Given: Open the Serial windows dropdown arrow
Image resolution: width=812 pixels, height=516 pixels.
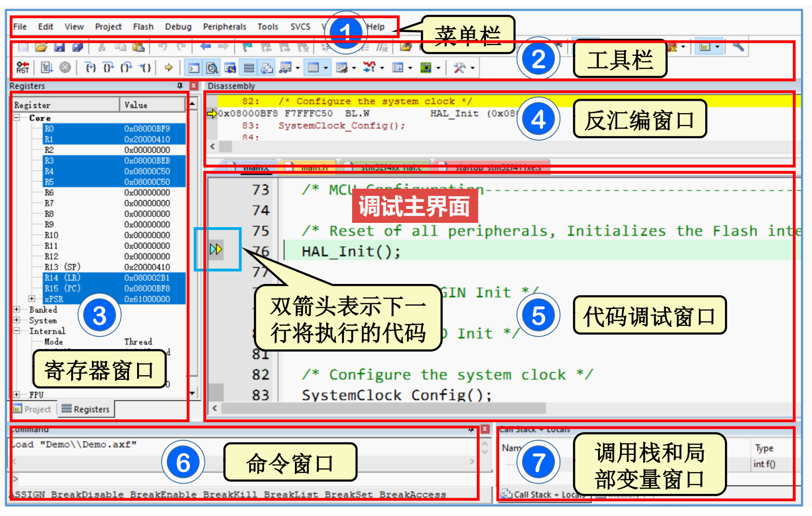Looking at the screenshot, I should tap(354, 68).
